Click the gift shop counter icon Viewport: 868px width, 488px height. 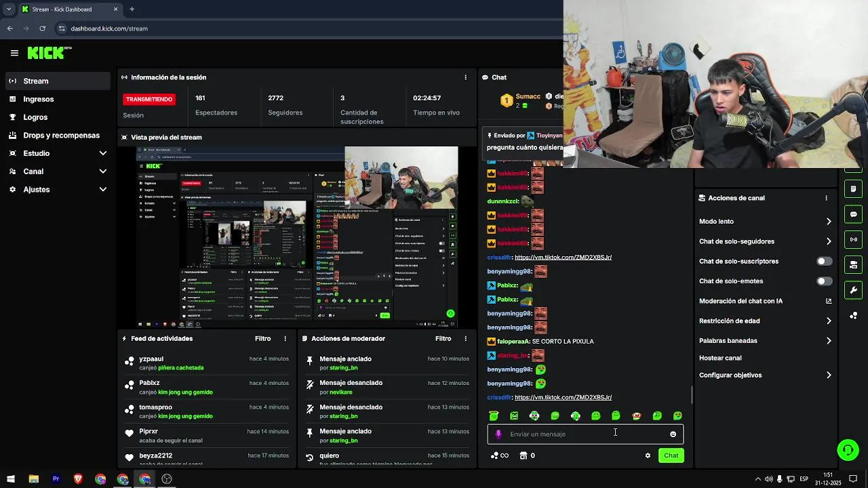point(527,455)
